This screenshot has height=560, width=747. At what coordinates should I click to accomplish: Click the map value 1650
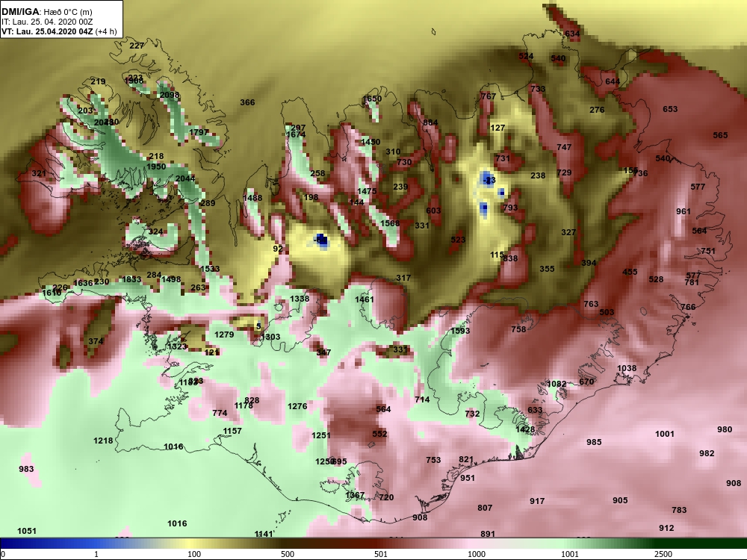click(371, 99)
